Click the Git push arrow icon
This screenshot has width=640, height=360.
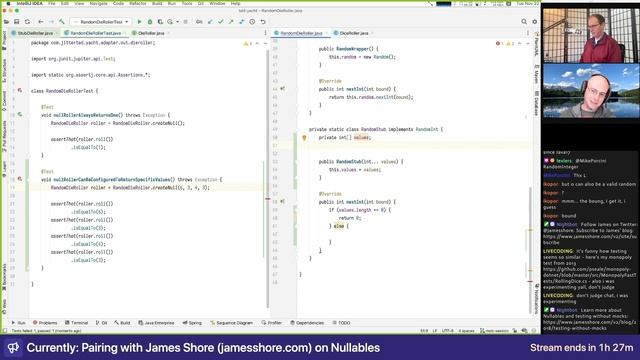pos(231,22)
